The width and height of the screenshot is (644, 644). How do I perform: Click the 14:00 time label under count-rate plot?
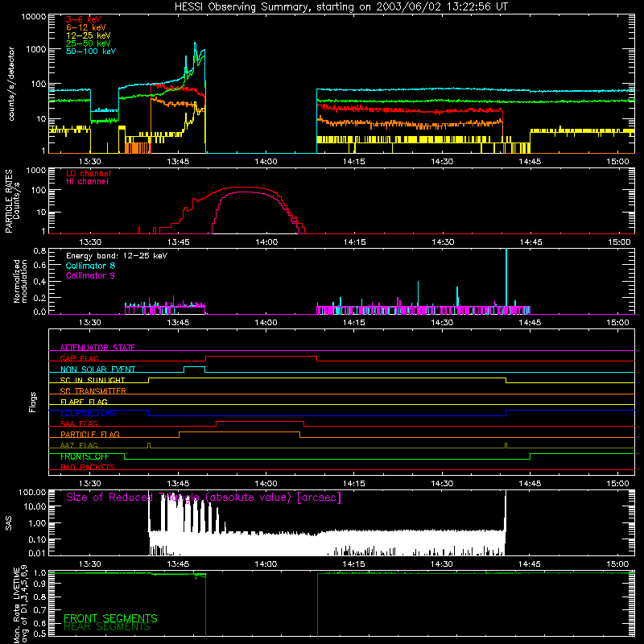click(x=266, y=162)
